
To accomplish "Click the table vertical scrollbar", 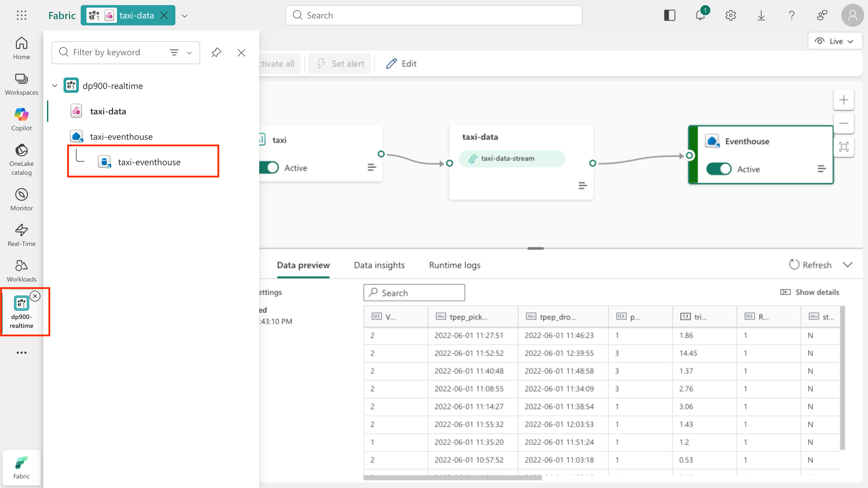I will [842, 377].
